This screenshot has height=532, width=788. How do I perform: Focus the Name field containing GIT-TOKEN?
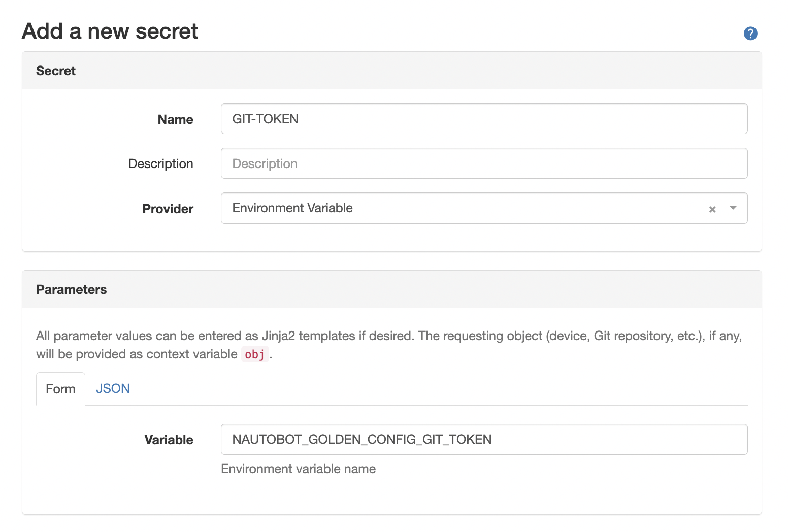[x=484, y=119]
